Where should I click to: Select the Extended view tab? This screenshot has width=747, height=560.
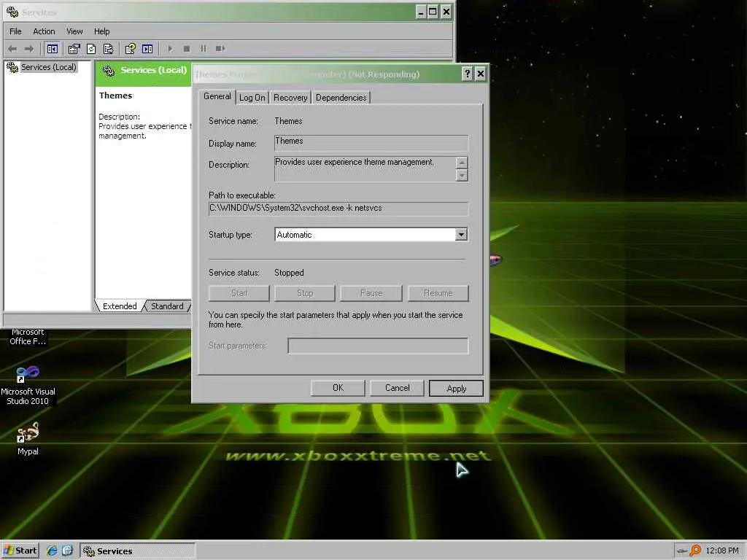[x=120, y=306]
